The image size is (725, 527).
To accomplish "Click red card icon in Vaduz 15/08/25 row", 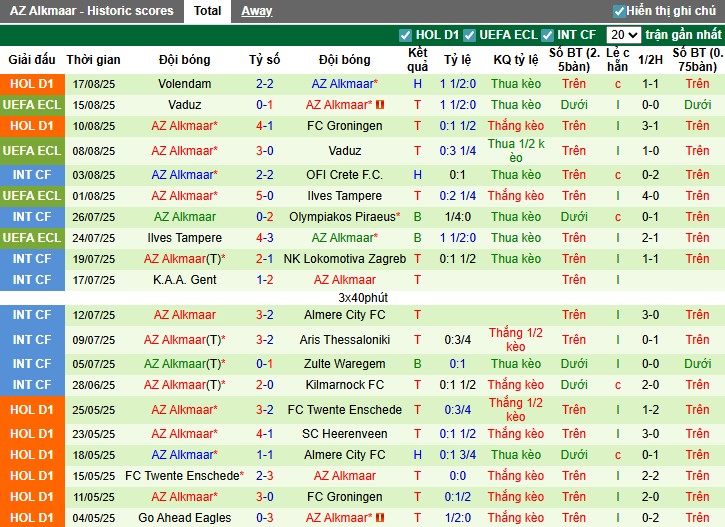I will click(380, 105).
